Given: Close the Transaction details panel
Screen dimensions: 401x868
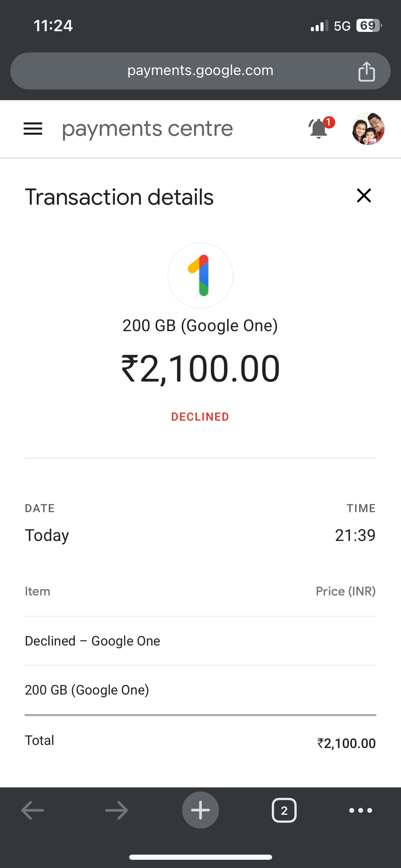Looking at the screenshot, I should (364, 196).
